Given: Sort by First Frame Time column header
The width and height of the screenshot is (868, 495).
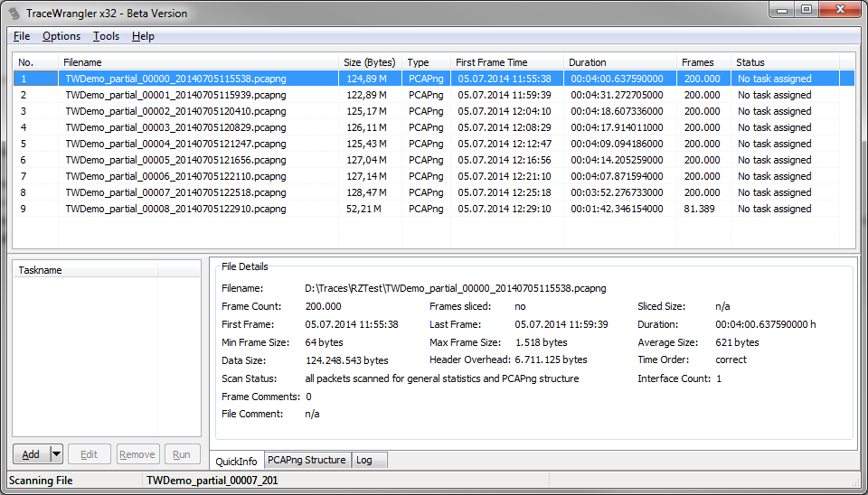Looking at the screenshot, I should pos(507,62).
